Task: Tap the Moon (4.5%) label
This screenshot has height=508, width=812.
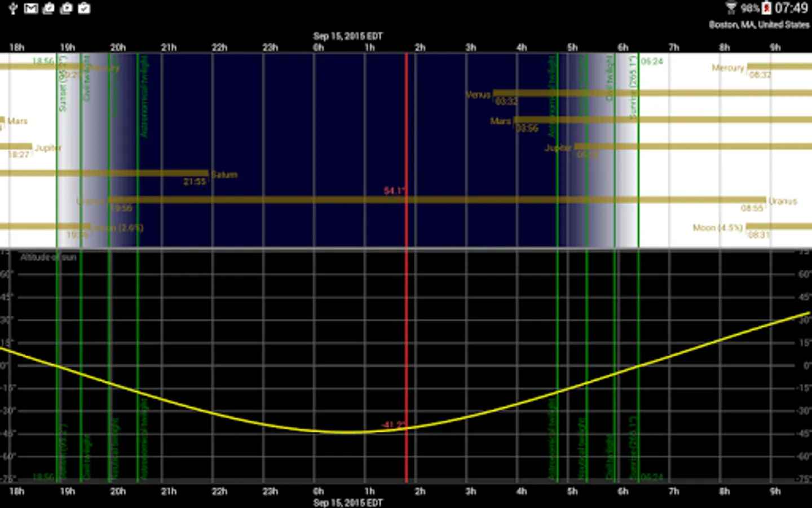Action: (x=718, y=228)
